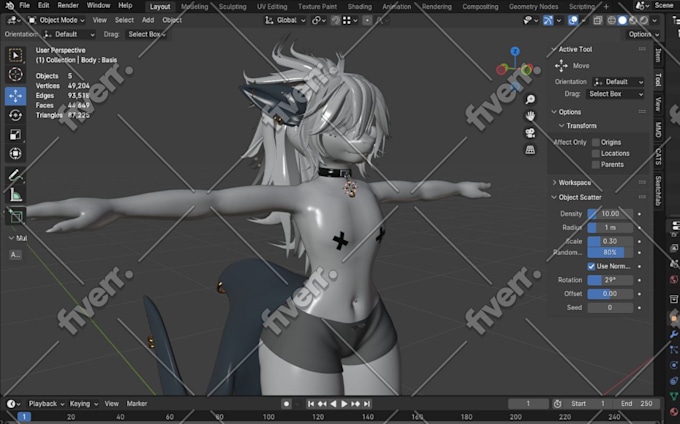680x424 pixels.
Task: Open Object Mode dropdown
Action: click(x=56, y=20)
